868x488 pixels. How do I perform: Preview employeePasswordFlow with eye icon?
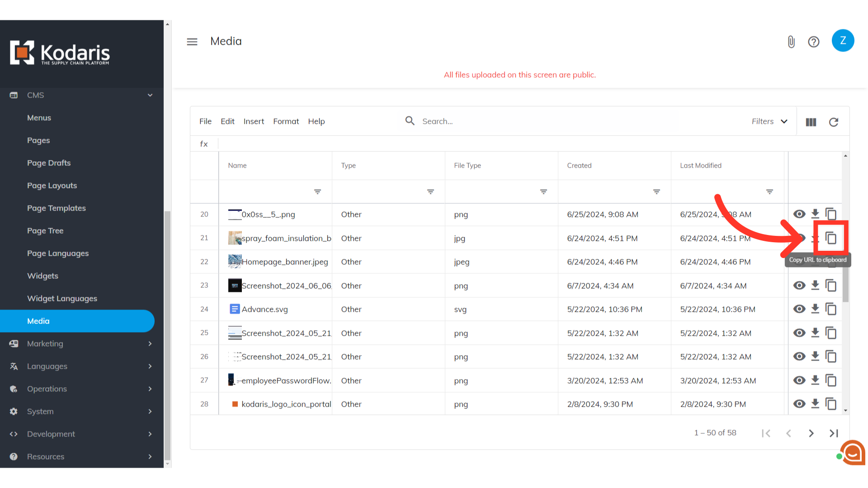(799, 380)
